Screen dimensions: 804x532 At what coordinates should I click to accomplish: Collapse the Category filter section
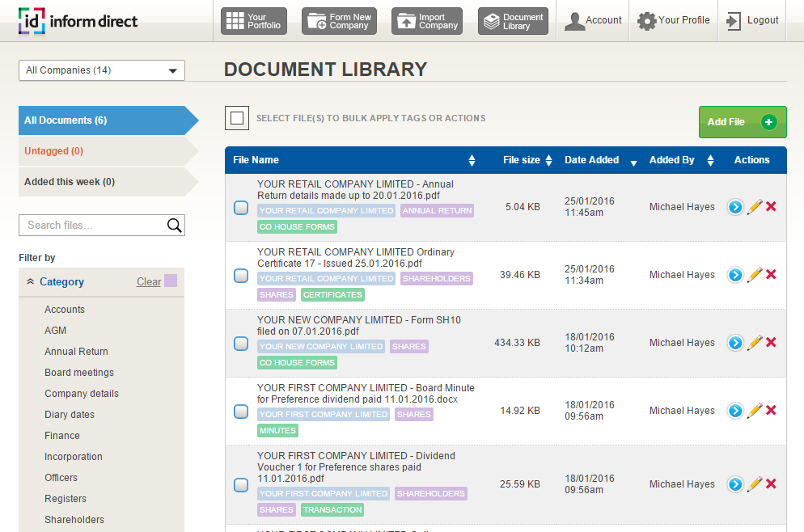(31, 282)
